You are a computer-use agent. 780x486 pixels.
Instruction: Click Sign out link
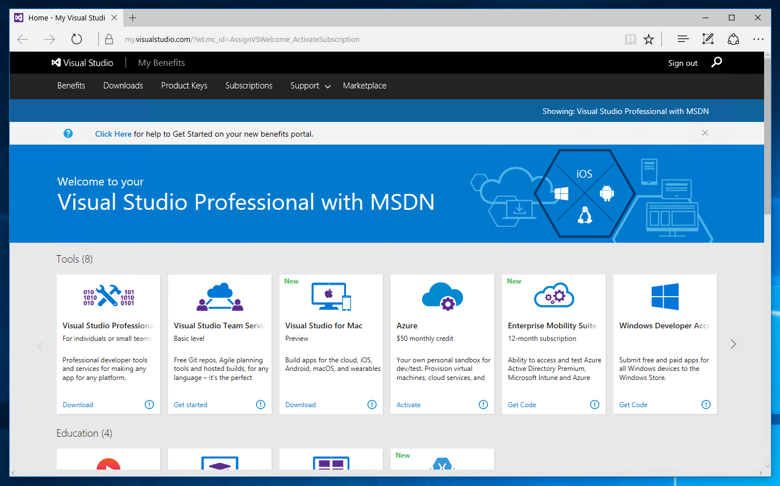tap(682, 63)
